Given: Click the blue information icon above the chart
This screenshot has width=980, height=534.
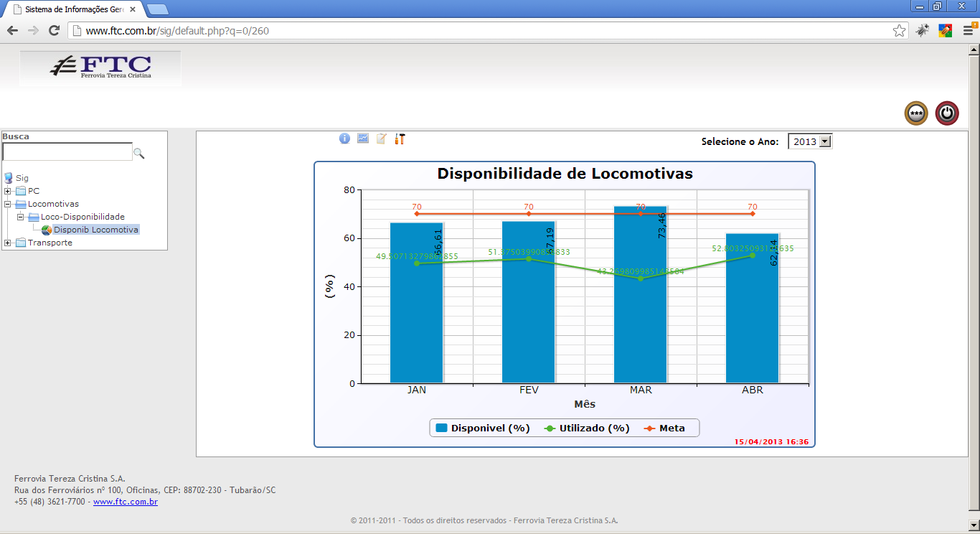Looking at the screenshot, I should point(344,139).
